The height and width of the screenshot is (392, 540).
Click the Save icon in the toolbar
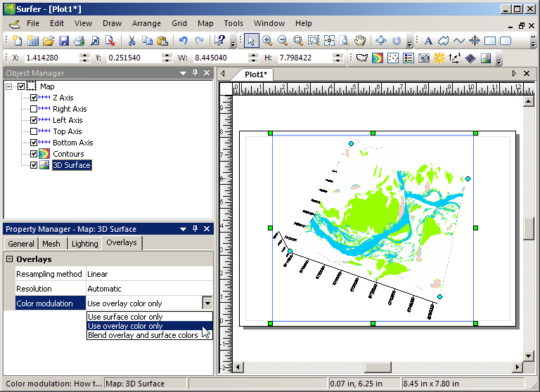pos(64,41)
